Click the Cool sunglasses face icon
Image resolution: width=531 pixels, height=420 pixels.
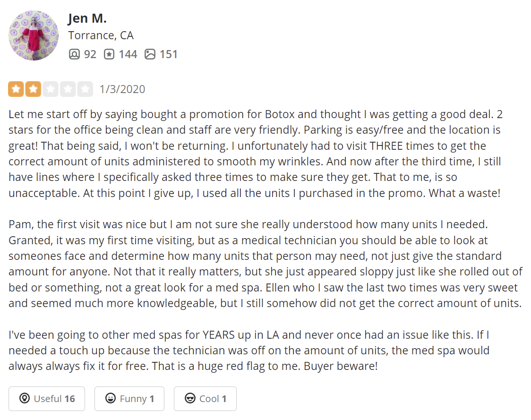coord(190,398)
